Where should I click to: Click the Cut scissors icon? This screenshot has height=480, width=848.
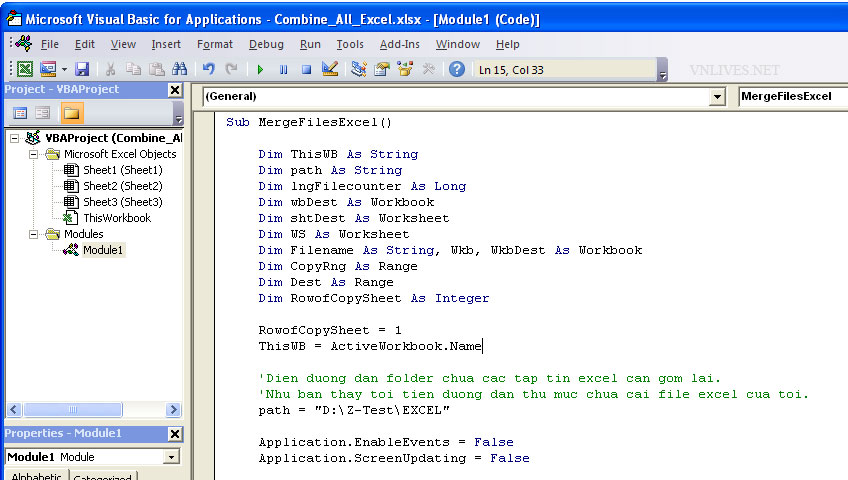pos(110,69)
